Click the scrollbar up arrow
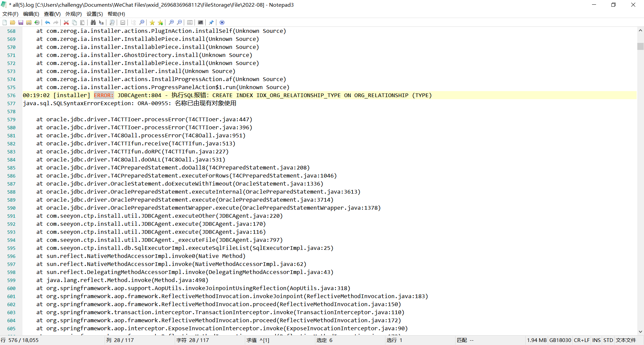Viewport: 644px width, 345px height. tap(640, 30)
